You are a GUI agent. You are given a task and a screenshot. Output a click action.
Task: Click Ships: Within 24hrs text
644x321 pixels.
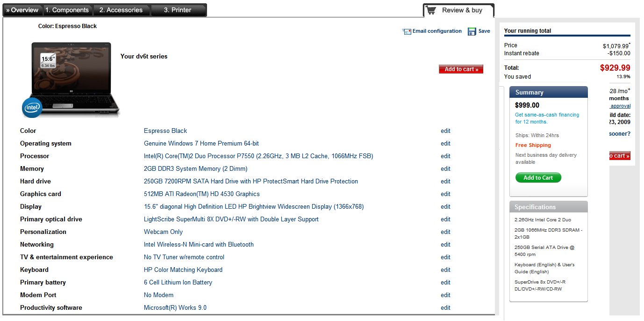coord(537,136)
